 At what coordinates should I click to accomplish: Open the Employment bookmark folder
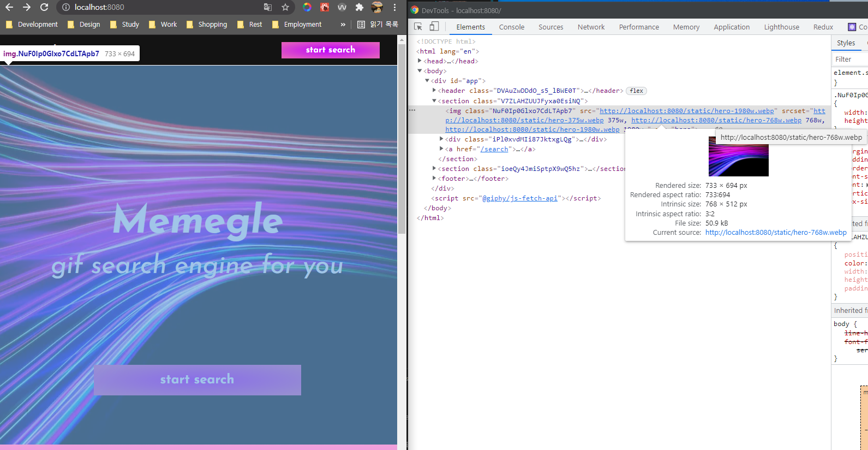[297, 25]
